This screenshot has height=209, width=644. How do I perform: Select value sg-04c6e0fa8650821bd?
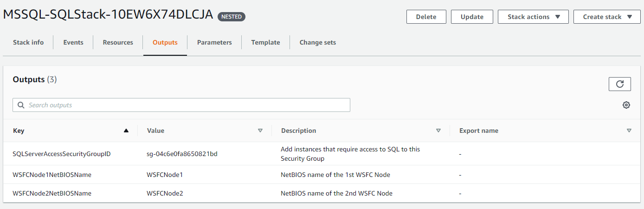182,154
